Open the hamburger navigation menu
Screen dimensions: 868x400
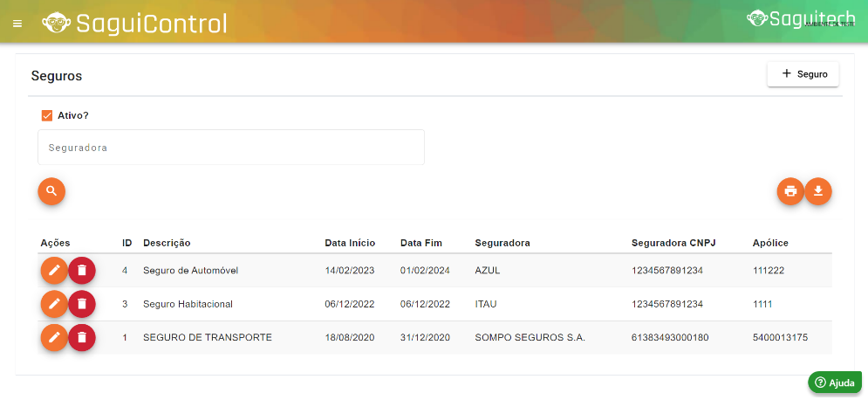(x=17, y=23)
